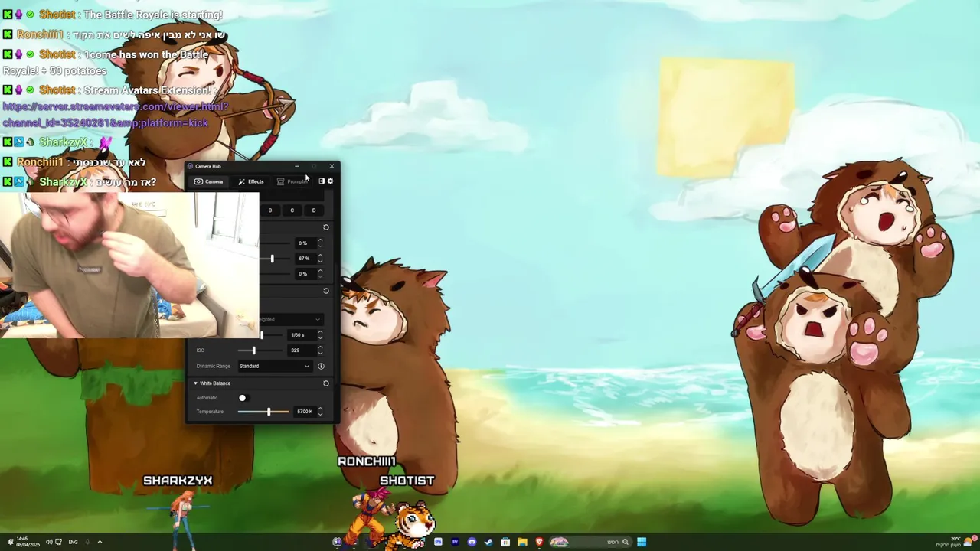Click the SHOTIST avatar name label
This screenshot has height=551, width=980.
coord(407,481)
